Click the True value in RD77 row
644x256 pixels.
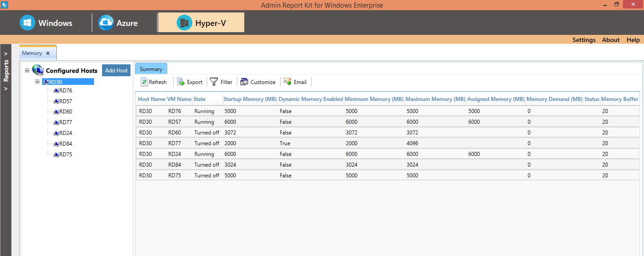coord(285,143)
